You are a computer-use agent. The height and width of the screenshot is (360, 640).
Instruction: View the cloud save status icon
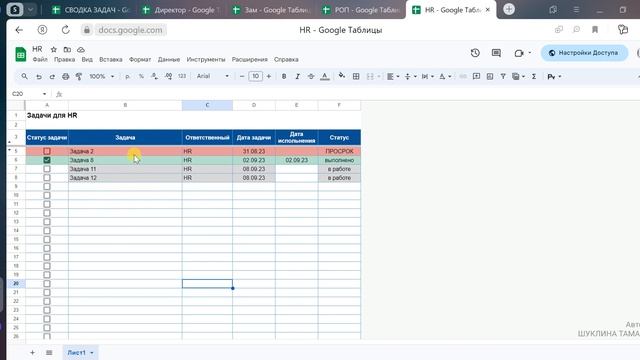pyautogui.click(x=81, y=49)
